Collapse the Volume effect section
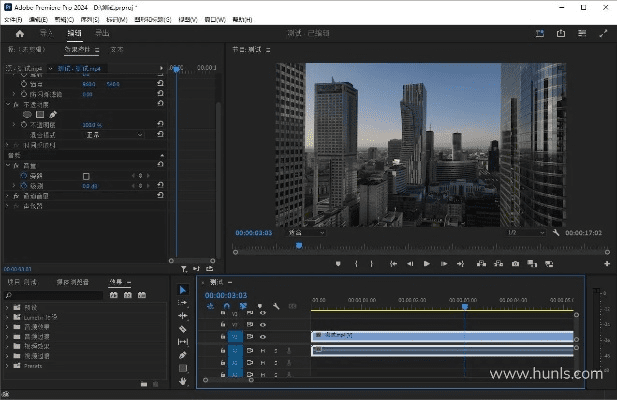Screen dimensions: 617x400 coord(8,166)
